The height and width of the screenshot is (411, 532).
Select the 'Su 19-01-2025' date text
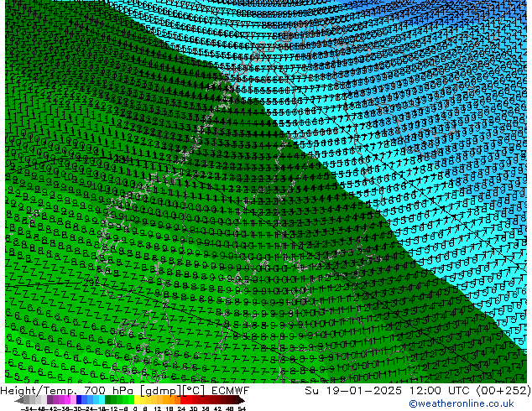[x=353, y=391]
